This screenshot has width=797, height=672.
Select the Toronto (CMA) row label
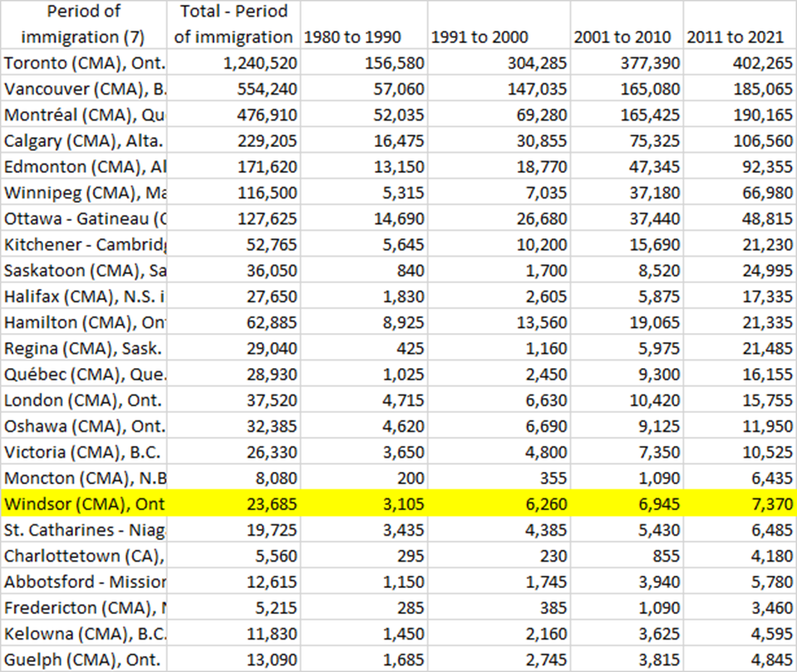point(84,64)
